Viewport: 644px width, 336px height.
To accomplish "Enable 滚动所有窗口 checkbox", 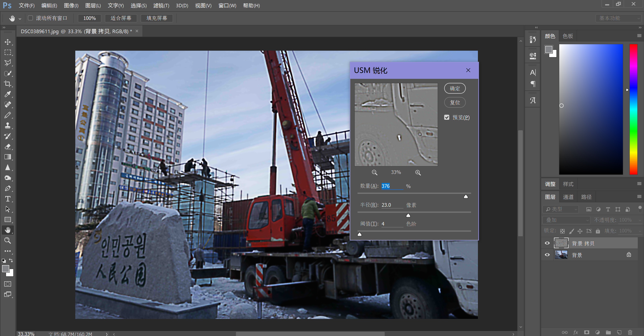I will (x=31, y=18).
